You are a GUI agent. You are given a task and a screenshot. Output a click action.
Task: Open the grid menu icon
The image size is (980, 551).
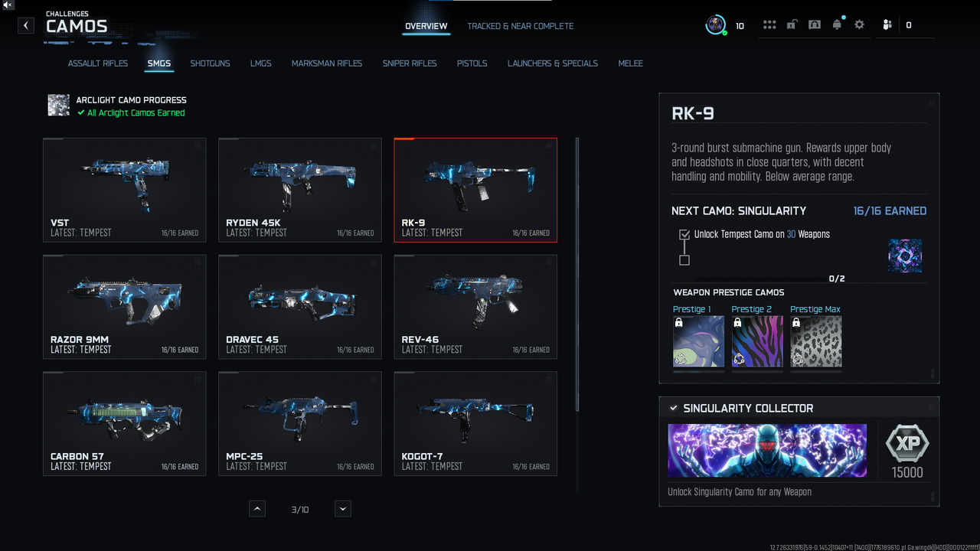769,25
